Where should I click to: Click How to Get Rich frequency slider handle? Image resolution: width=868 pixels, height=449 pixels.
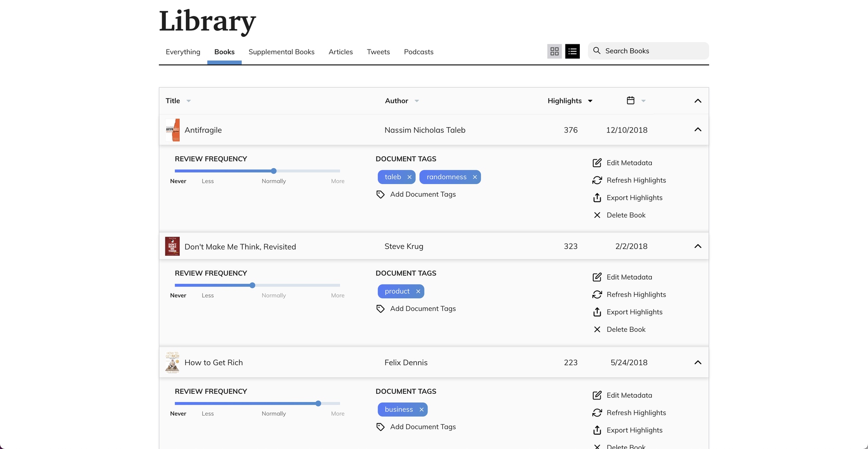[319, 403]
